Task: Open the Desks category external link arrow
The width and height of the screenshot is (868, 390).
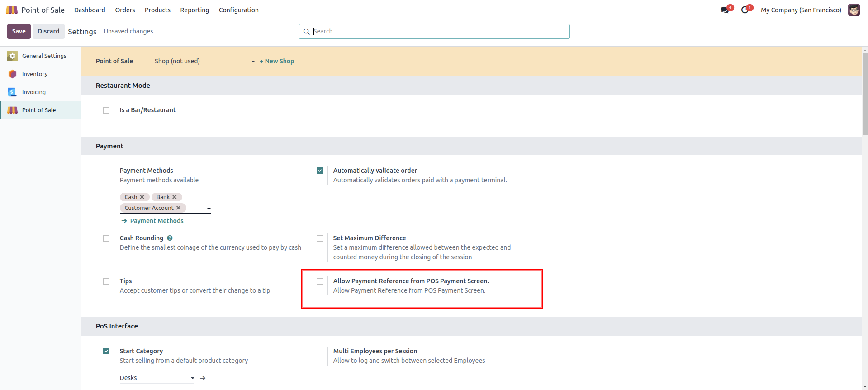Action: click(203, 378)
